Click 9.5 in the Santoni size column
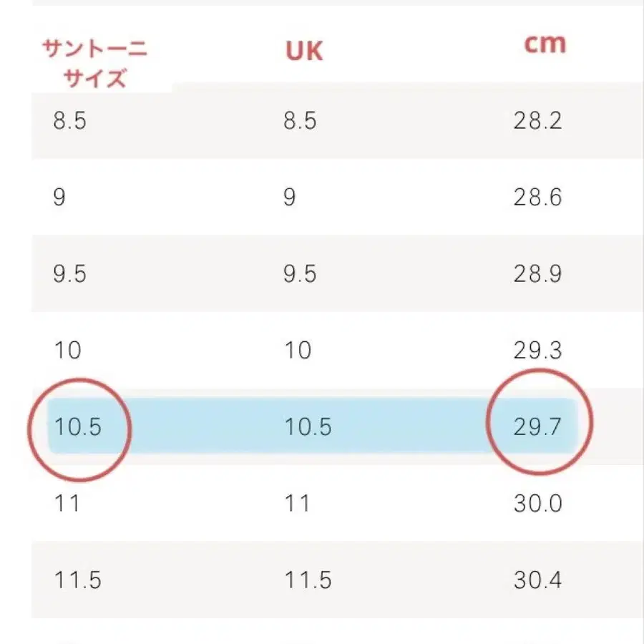Screen dimensions: 644x644 click(x=69, y=274)
